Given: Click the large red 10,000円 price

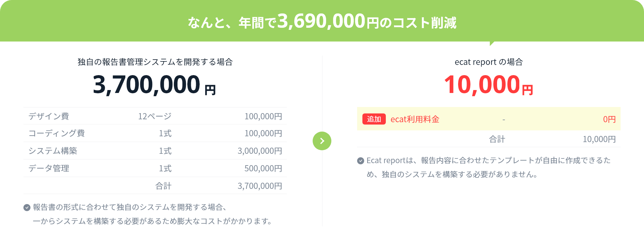Looking at the screenshot, I should [489, 85].
